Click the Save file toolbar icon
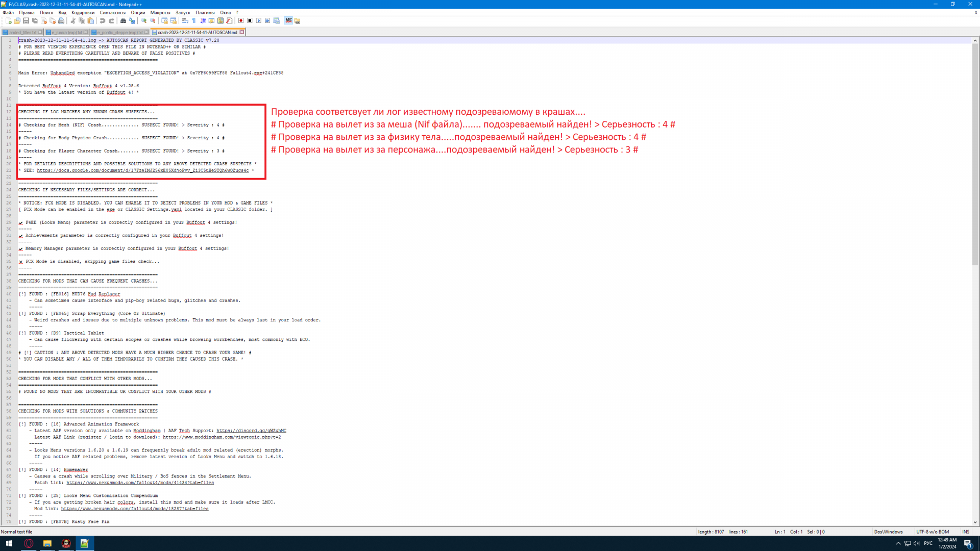The height and width of the screenshot is (551, 980). [26, 21]
